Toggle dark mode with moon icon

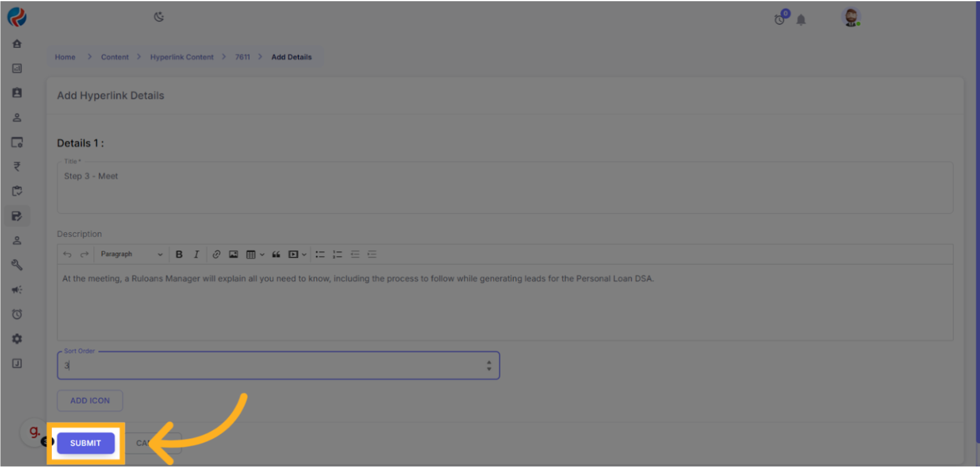[x=159, y=17]
